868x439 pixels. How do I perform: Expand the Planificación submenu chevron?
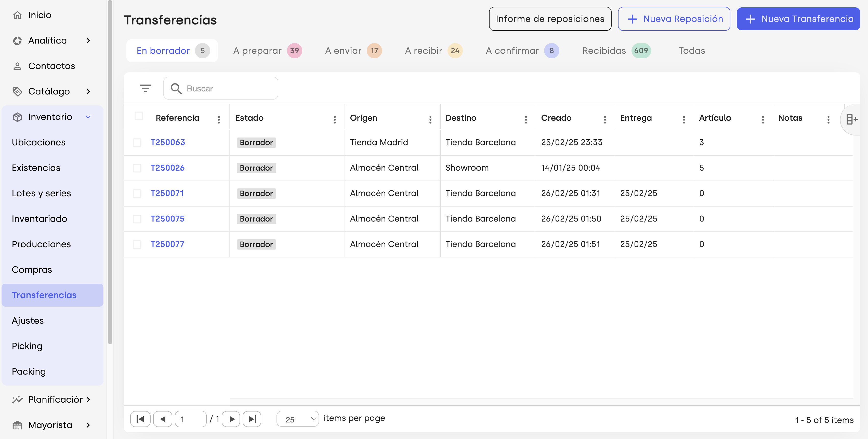tap(88, 400)
